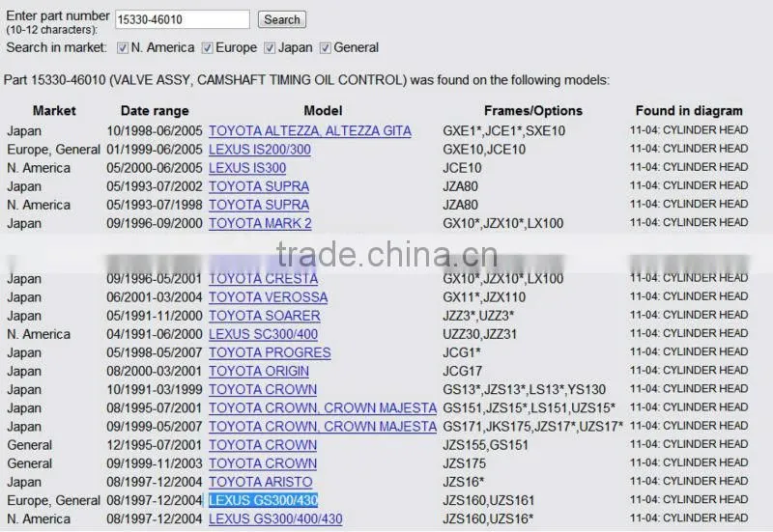This screenshot has width=773, height=532.
Task: Click the frames text JZS160,UZS161
Action: 489,500
